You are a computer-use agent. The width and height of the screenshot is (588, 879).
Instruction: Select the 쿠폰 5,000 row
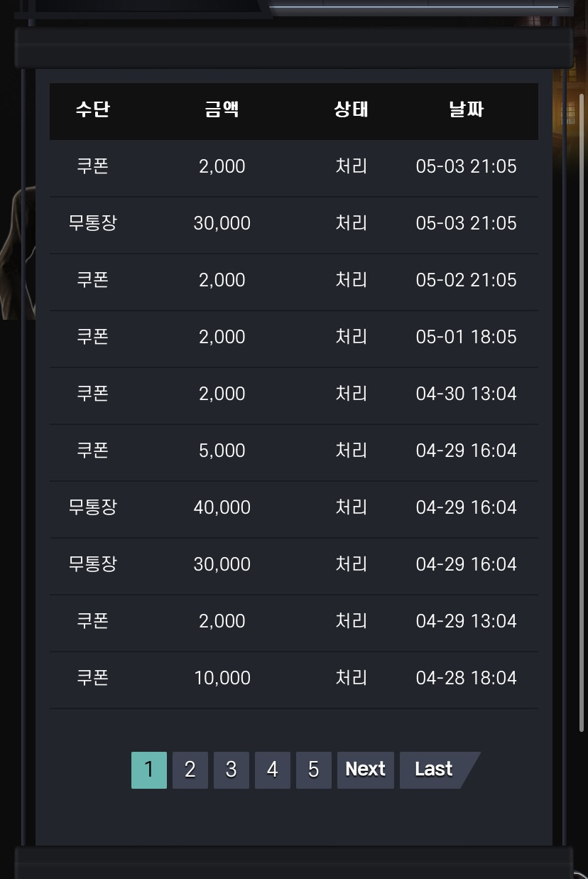click(x=294, y=452)
